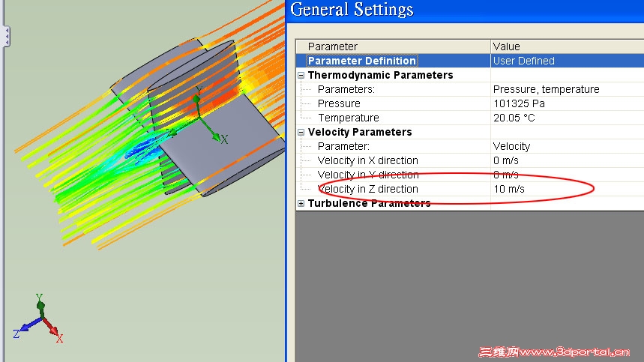
Task: Click the Value column header
Action: click(x=568, y=46)
